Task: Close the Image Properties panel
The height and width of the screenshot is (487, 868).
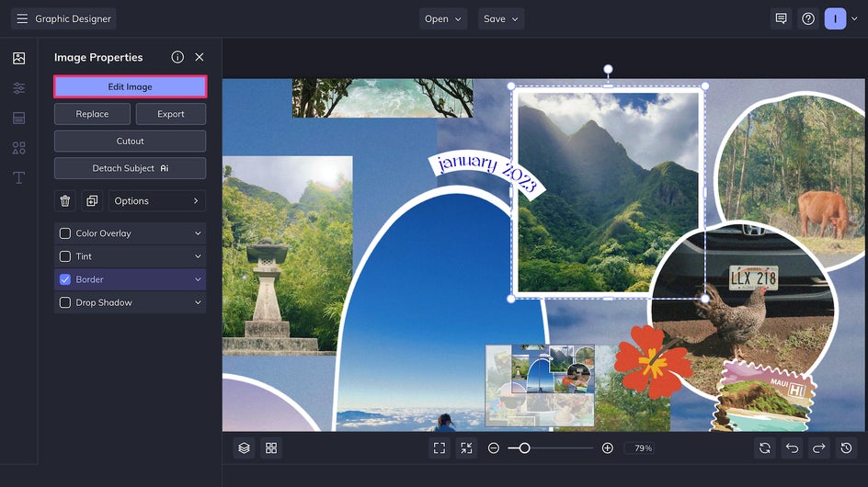Action: (200, 57)
